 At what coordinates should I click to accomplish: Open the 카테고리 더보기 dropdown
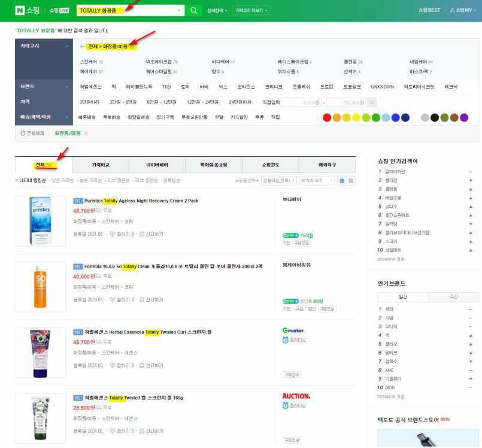tap(251, 10)
